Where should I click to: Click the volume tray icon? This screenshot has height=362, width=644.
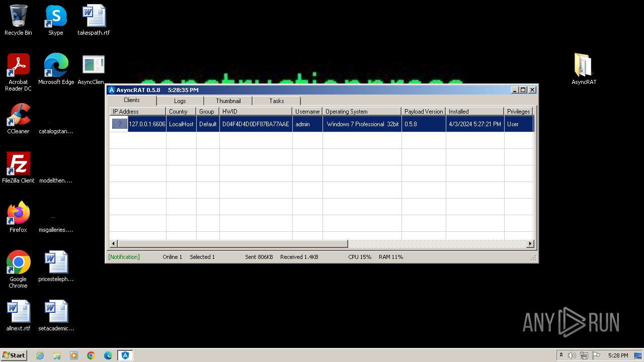572,355
